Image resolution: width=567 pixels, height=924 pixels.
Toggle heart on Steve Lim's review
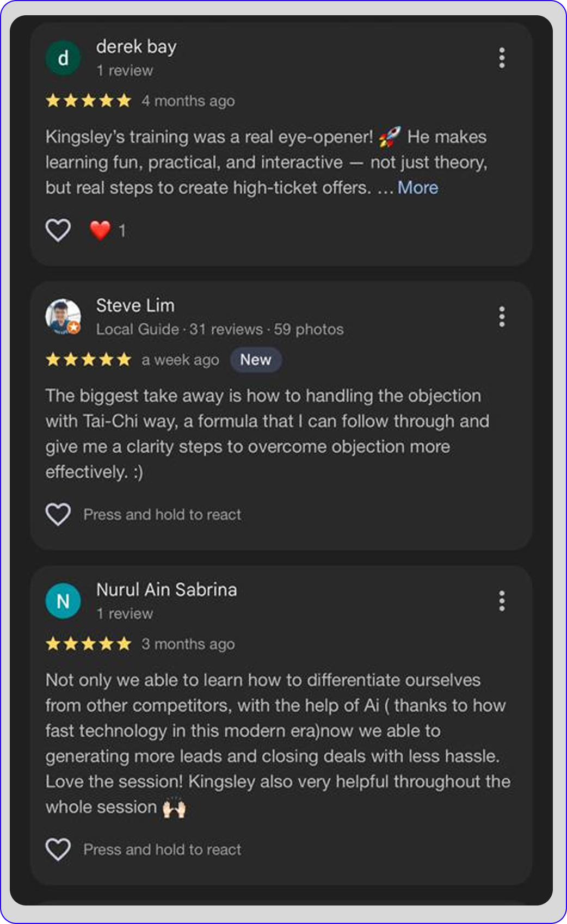(x=58, y=514)
